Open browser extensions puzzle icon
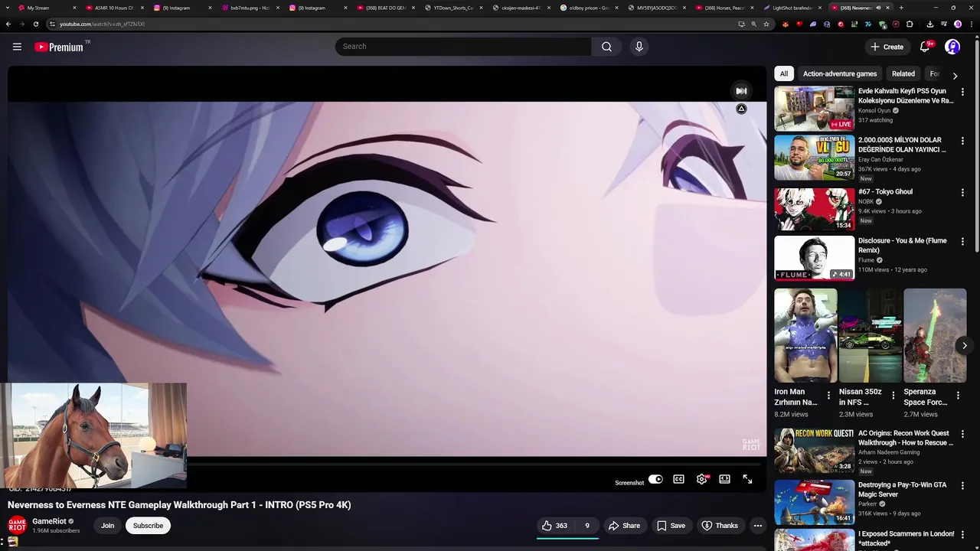The image size is (980, 551). 910,24
